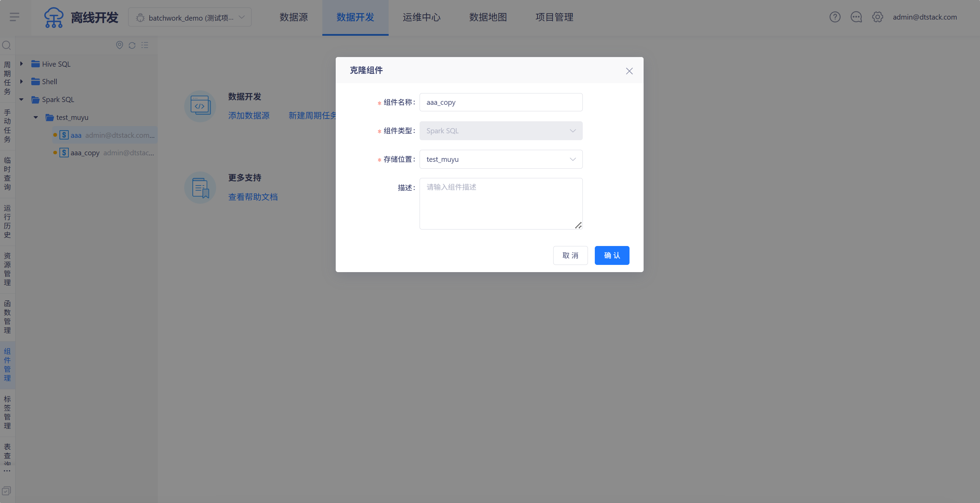Screen dimensions: 980x503
Task: Click admin@dtstack.com user account
Action: (924, 17)
